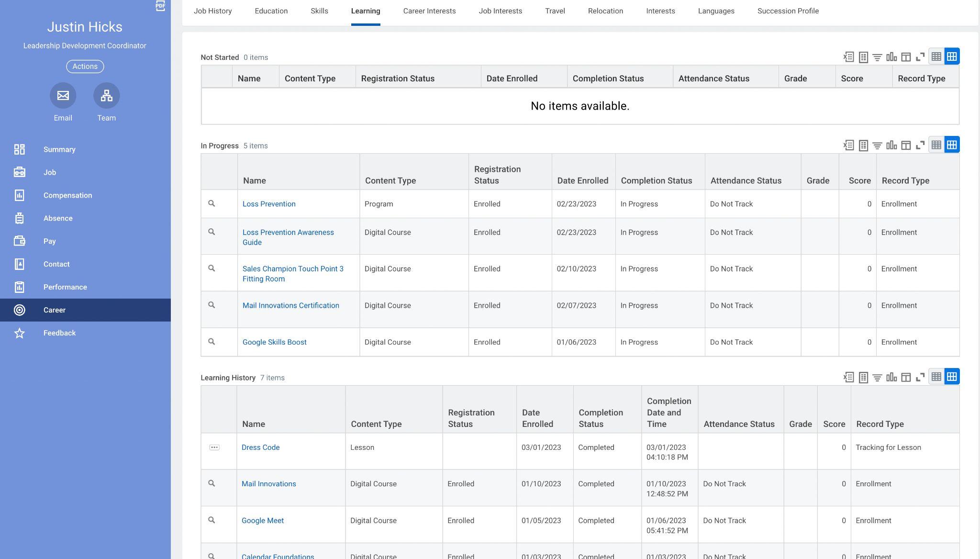Open Mail Innovations Certification link
980x559 pixels.
coord(290,305)
